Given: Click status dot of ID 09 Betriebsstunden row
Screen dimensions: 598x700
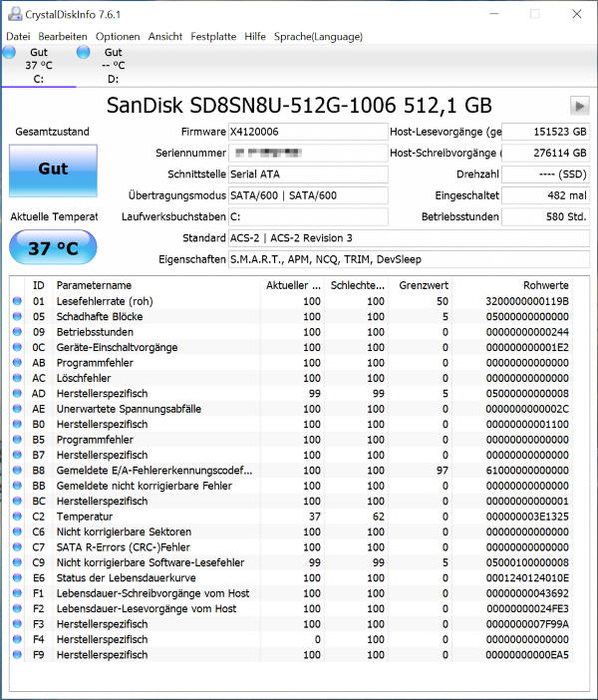Looking at the screenshot, I should (x=17, y=332).
